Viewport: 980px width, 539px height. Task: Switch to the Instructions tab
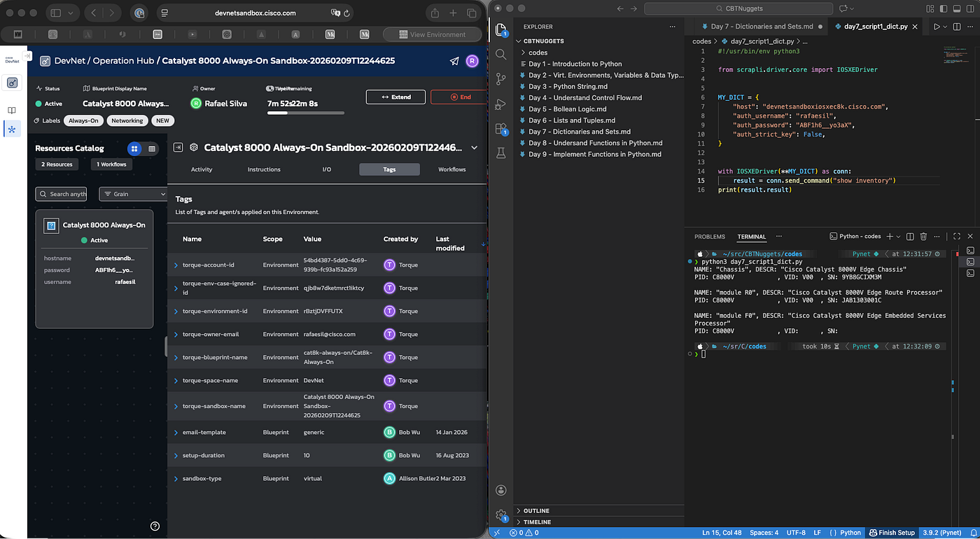264,169
